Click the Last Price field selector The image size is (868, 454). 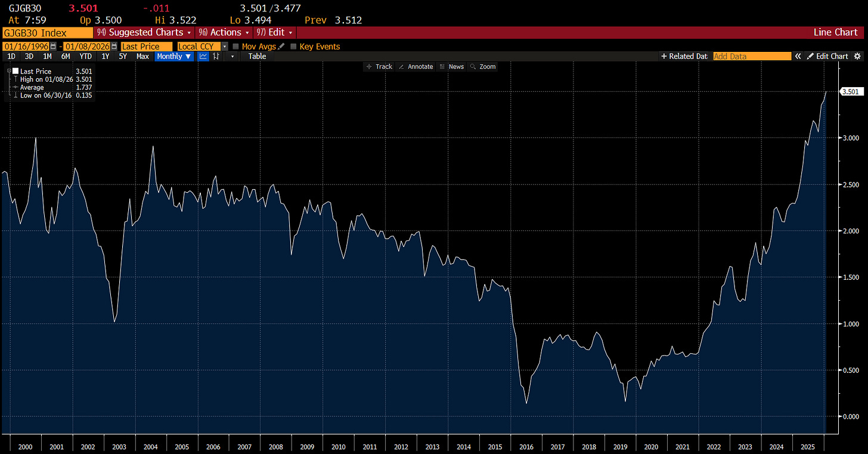click(x=146, y=47)
